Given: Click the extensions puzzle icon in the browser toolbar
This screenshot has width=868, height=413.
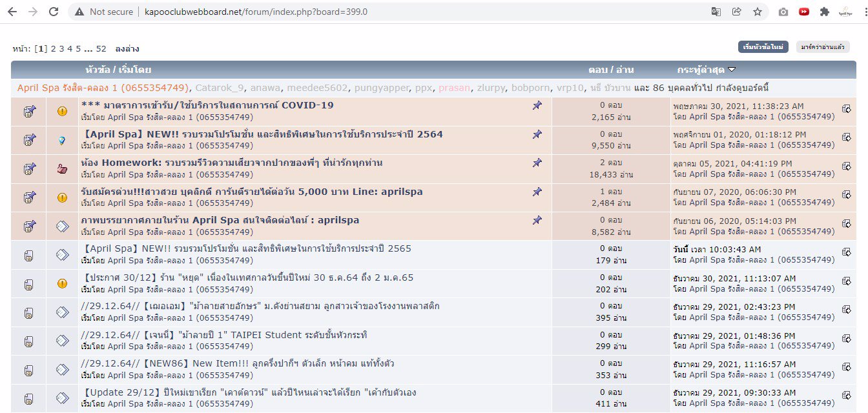Looking at the screenshot, I should click(x=826, y=11).
